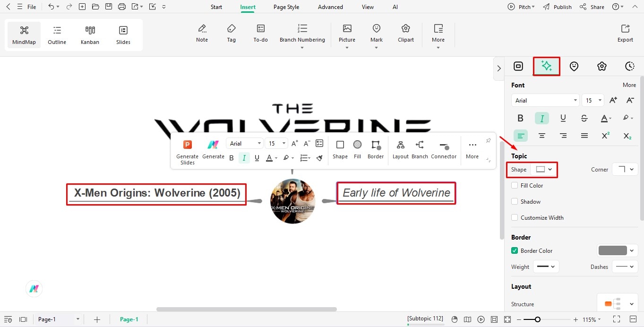The height and width of the screenshot is (327, 644).
Task: Open the Style sparkle panel tab
Action: 547,66
